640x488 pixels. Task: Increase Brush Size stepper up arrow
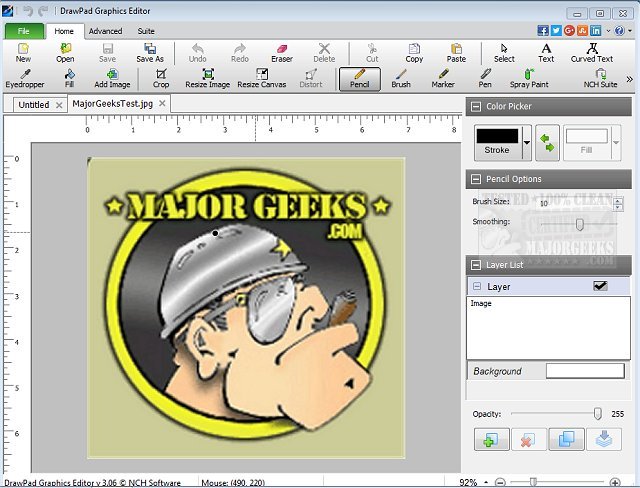[618, 200]
